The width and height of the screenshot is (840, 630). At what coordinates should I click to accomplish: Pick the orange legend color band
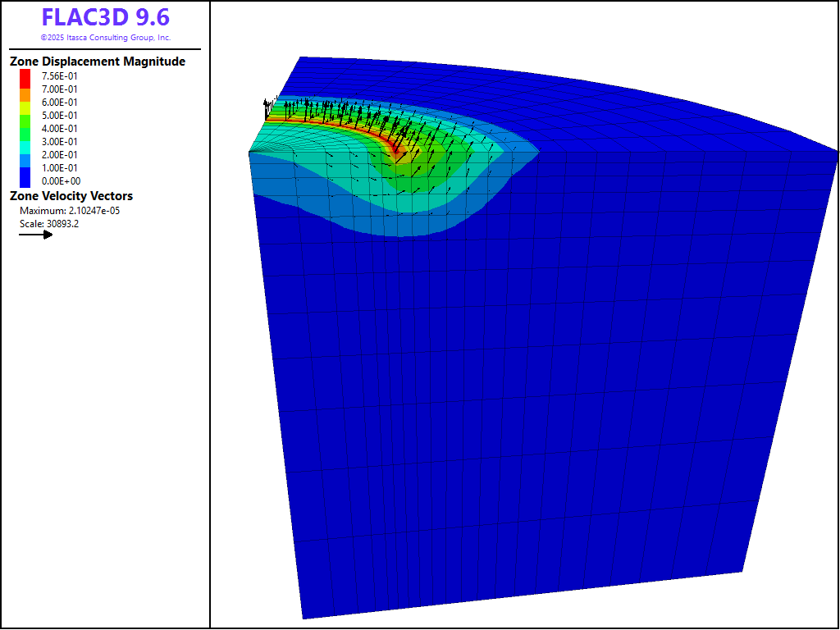click(25, 95)
